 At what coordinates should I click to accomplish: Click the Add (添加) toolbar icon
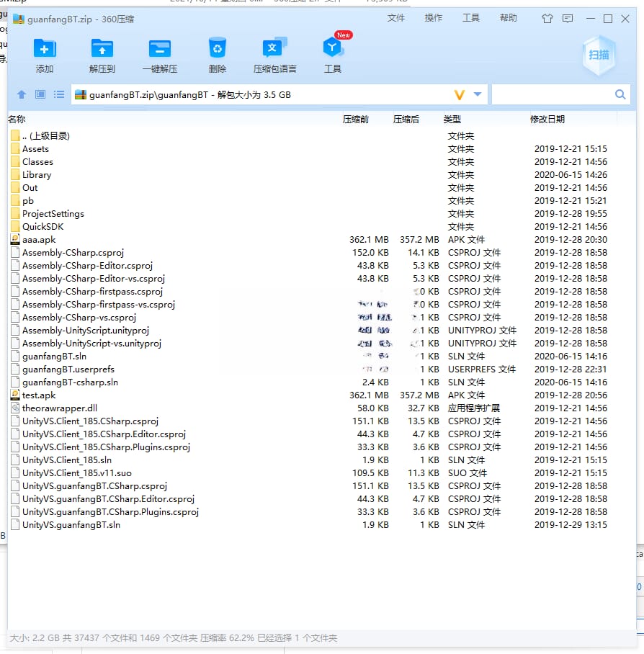coord(45,49)
